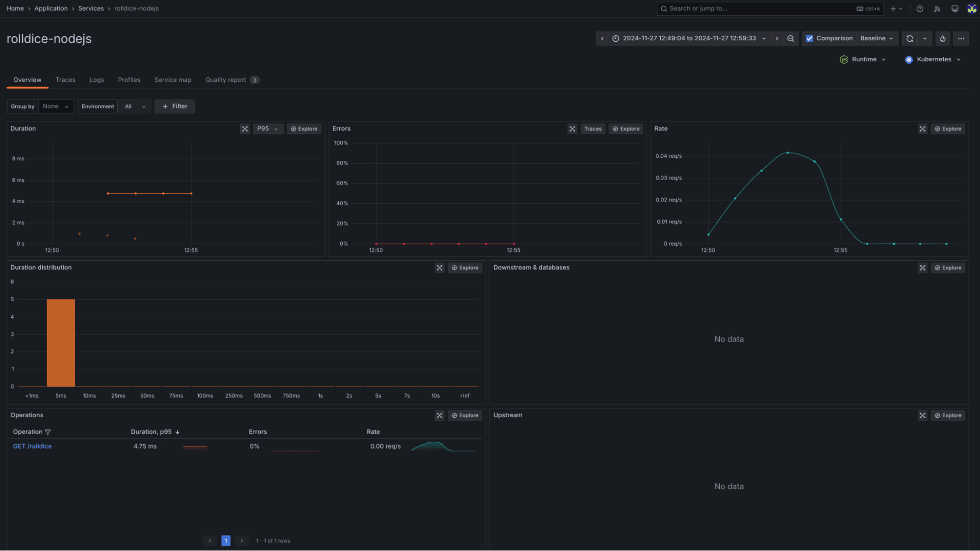Click the flame icon next to the kebab menu
This screenshot has width=980, height=551.
click(x=943, y=38)
